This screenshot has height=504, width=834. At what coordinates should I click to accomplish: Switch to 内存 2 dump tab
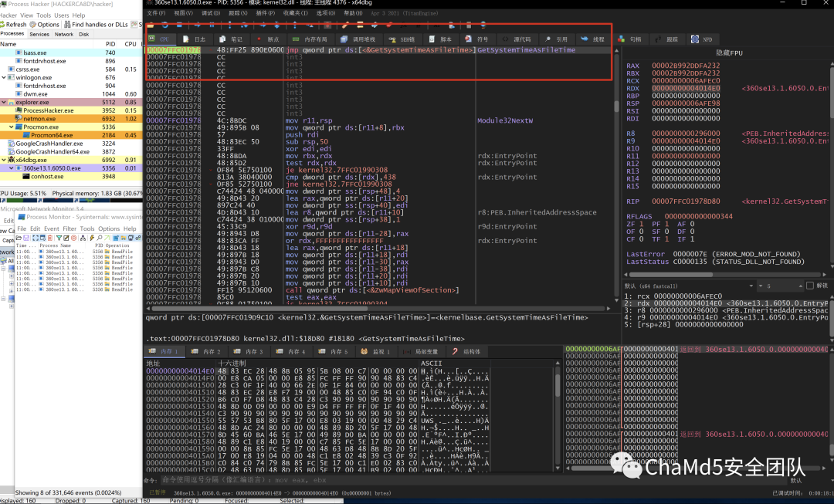click(x=206, y=351)
